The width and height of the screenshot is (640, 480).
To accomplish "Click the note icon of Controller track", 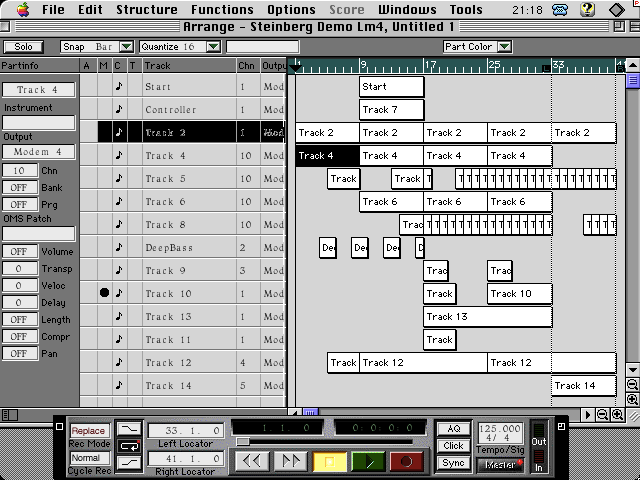I will pyautogui.click(x=119, y=109).
